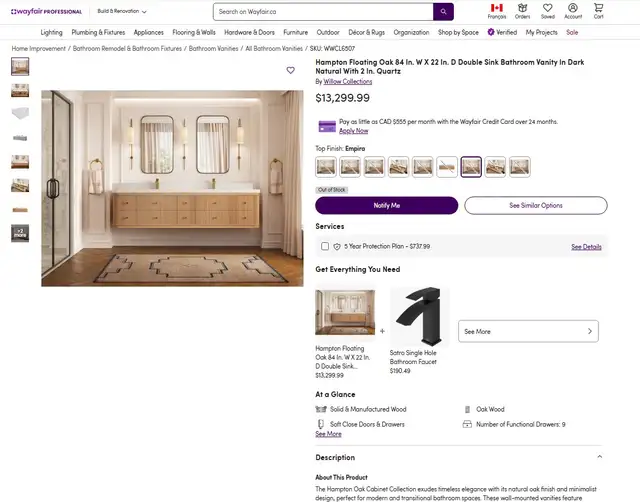The width and height of the screenshot is (640, 502).
Task: Open the Account profile icon
Action: [573, 11]
